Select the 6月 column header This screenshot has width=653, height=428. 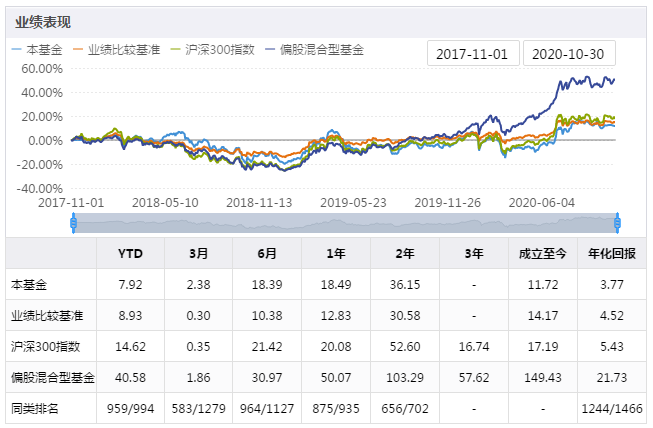pos(267,254)
